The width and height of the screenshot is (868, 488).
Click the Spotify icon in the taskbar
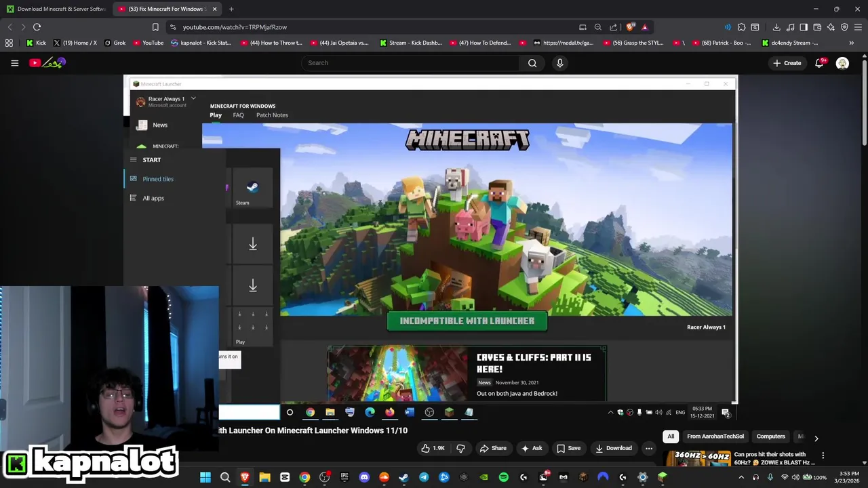503,477
